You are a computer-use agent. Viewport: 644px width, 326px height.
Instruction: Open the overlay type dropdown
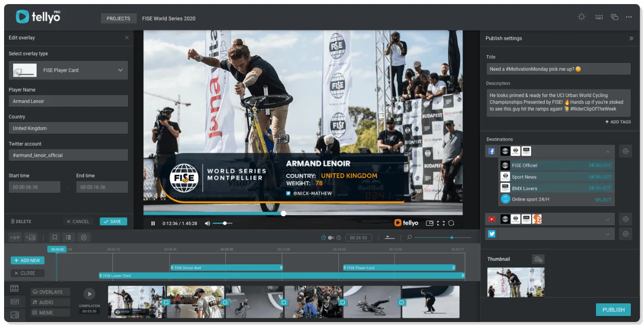[x=120, y=70]
